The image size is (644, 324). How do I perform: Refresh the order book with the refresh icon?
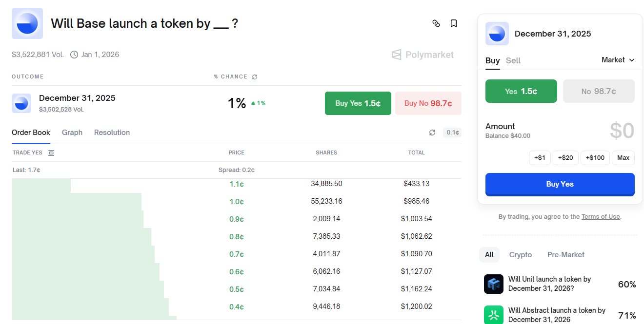pos(432,132)
